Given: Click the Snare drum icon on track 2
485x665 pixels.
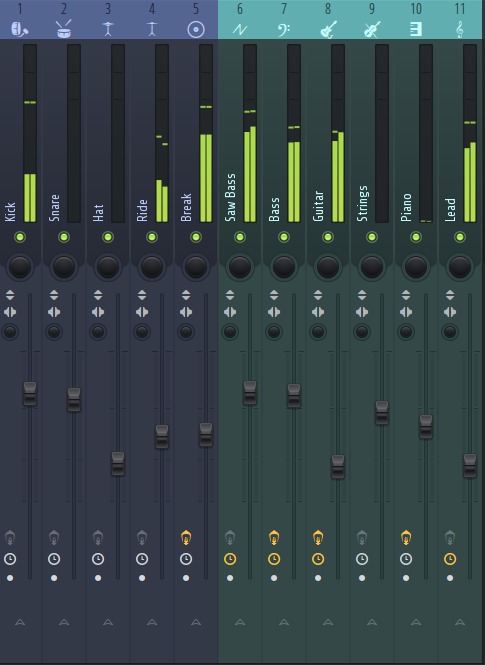Looking at the screenshot, I should (x=64, y=29).
